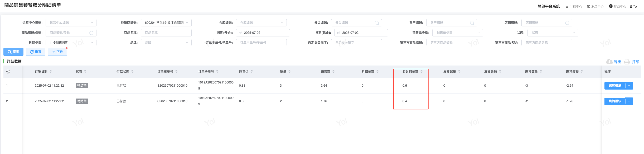
Task: Click 跳转模块 button in row 1
Action: pos(615,86)
